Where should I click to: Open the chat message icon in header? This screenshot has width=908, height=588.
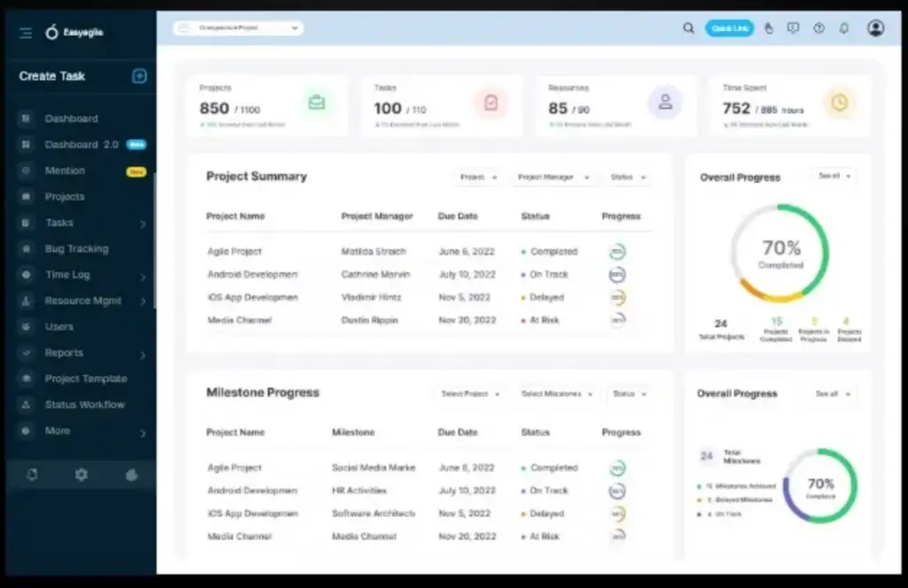(x=793, y=27)
